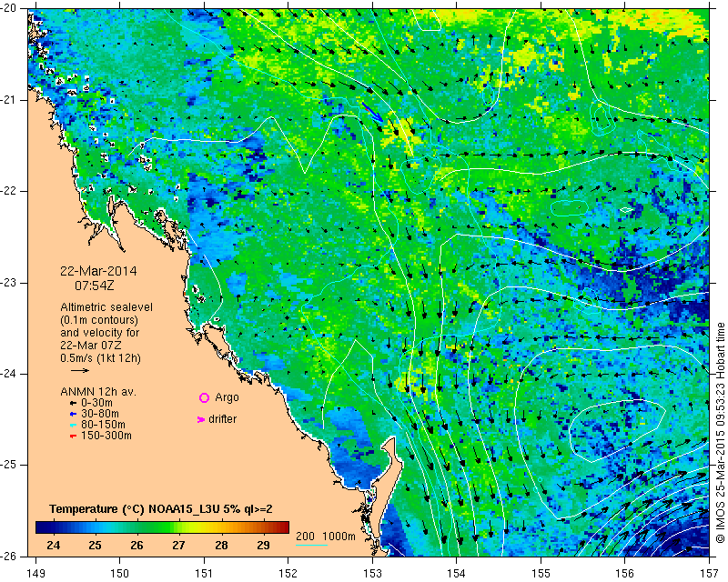Viewport: 728px width, 582px height.
Task: Click the longitude axis label 156
Action: coord(624,574)
